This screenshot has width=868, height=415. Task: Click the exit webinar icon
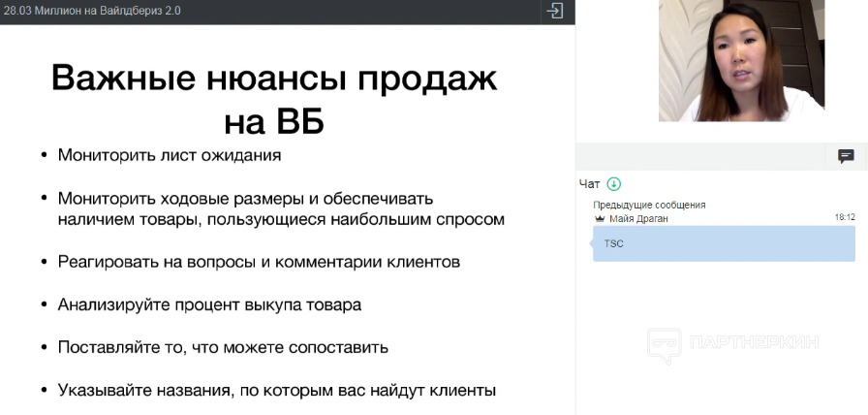coord(555,11)
